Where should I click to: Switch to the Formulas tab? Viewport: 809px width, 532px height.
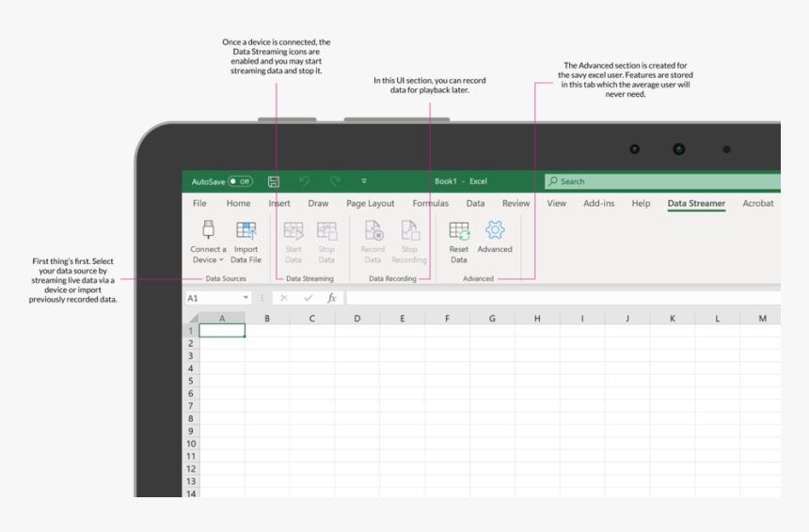click(x=430, y=203)
